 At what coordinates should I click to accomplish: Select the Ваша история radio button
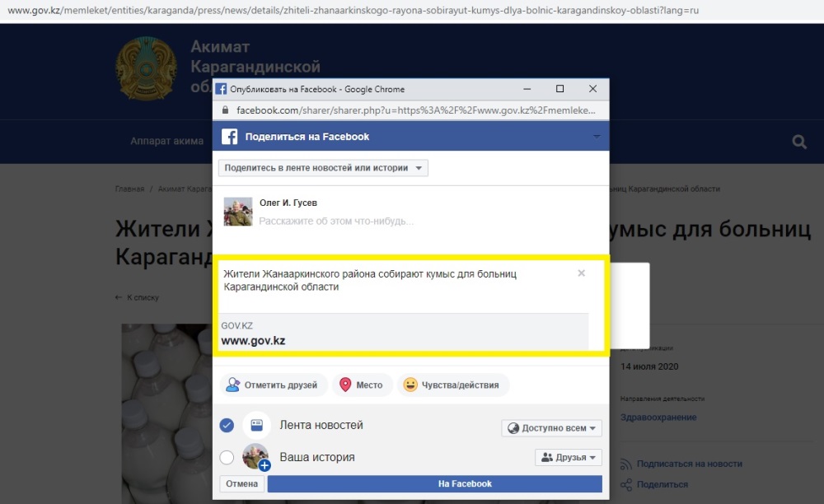point(227,457)
